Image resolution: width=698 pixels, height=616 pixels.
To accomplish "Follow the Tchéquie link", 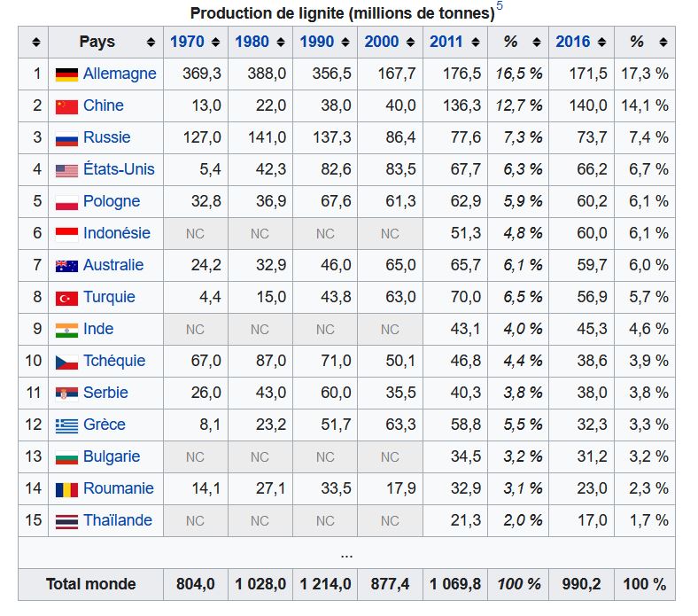I will [114, 361].
